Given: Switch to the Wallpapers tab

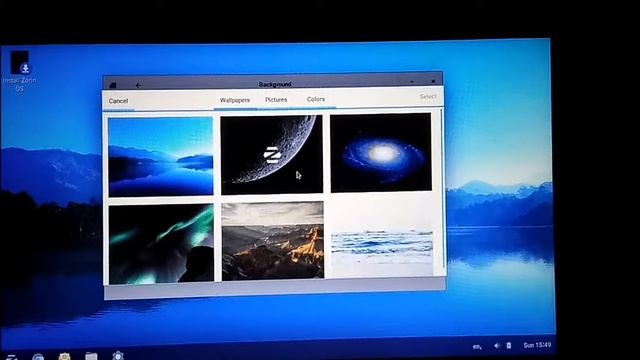Looking at the screenshot, I should 235,100.
